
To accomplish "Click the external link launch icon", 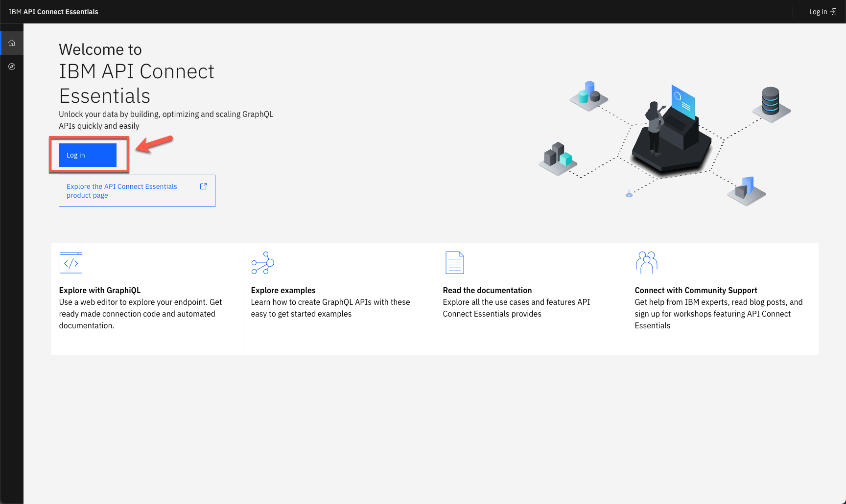I will click(203, 186).
